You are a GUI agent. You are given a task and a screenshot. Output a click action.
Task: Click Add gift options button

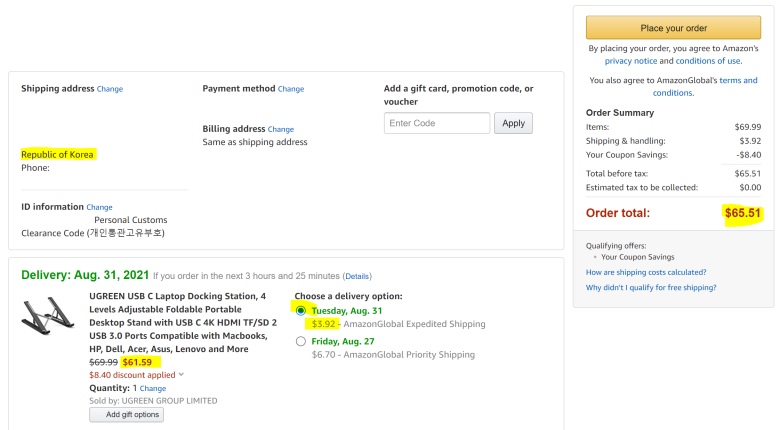click(x=126, y=415)
